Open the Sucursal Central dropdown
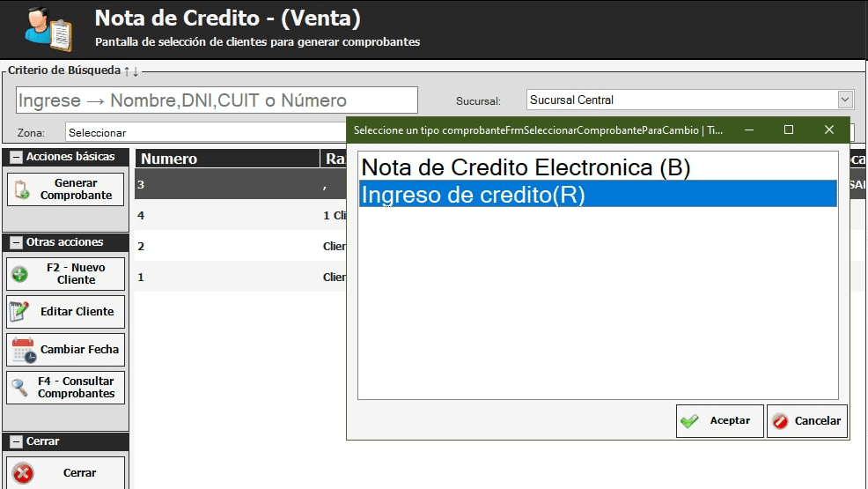 tap(845, 100)
